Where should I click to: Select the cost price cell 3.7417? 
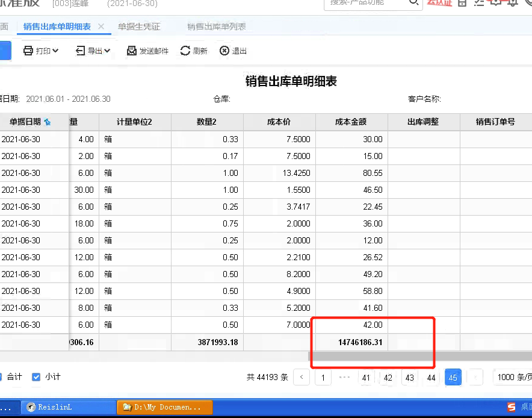(x=280, y=207)
